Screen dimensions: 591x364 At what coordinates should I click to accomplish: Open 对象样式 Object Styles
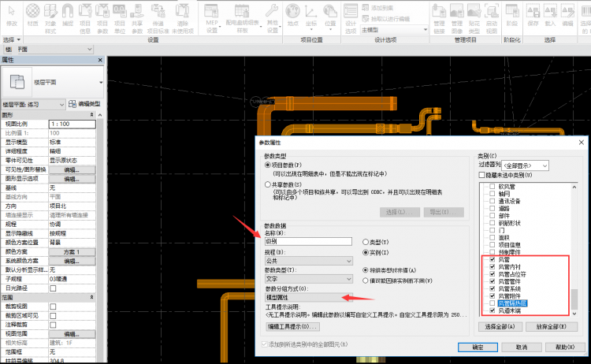click(x=50, y=18)
